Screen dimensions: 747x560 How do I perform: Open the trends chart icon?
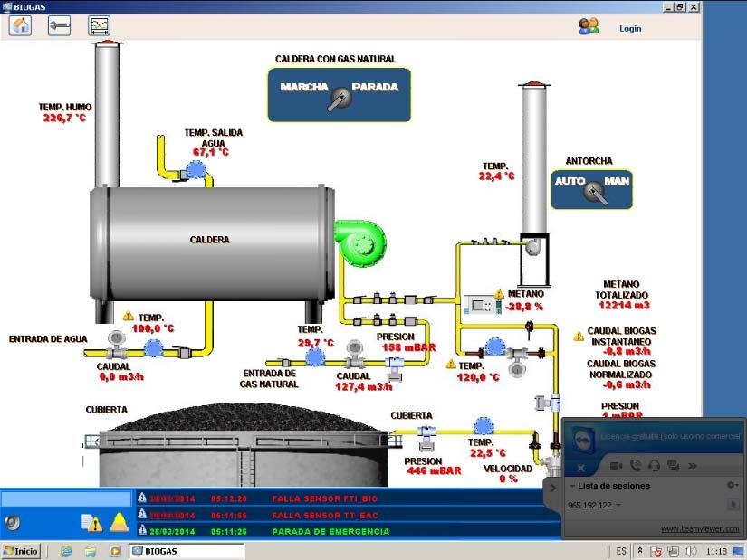pos(99,25)
